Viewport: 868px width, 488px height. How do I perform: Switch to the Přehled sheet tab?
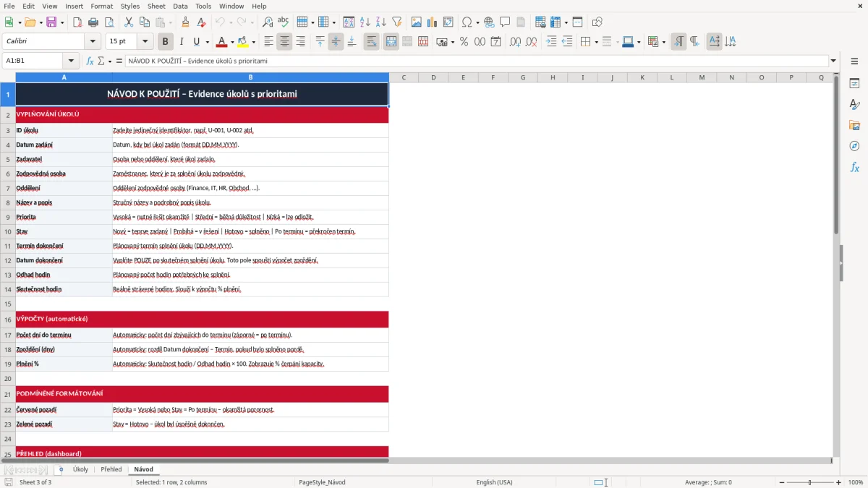[x=111, y=470]
